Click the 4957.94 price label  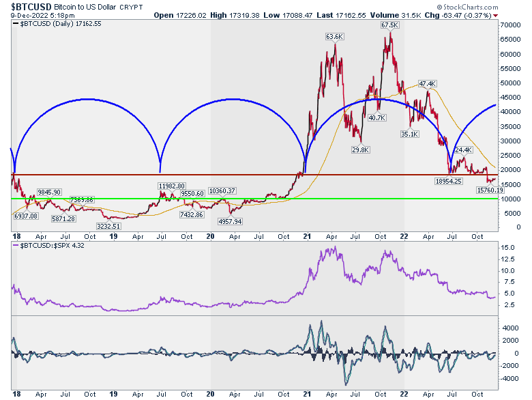(230, 221)
